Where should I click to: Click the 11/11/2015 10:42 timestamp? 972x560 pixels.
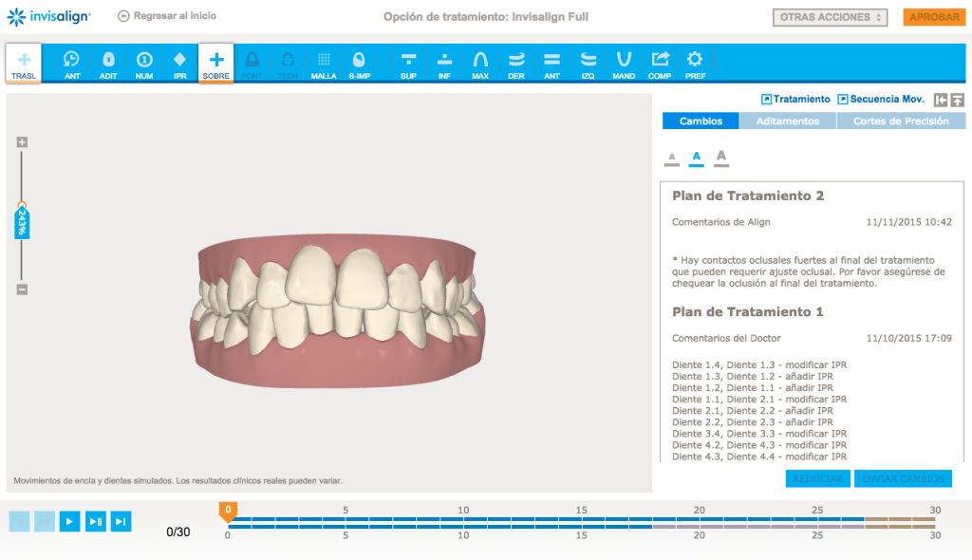[908, 222]
